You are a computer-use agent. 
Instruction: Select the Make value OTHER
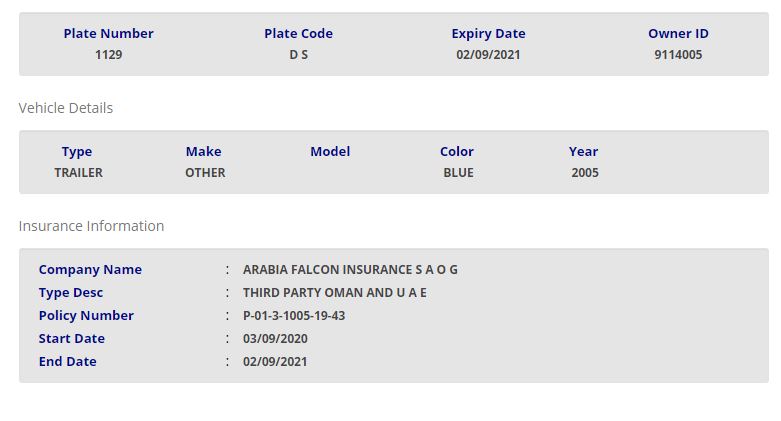(205, 173)
